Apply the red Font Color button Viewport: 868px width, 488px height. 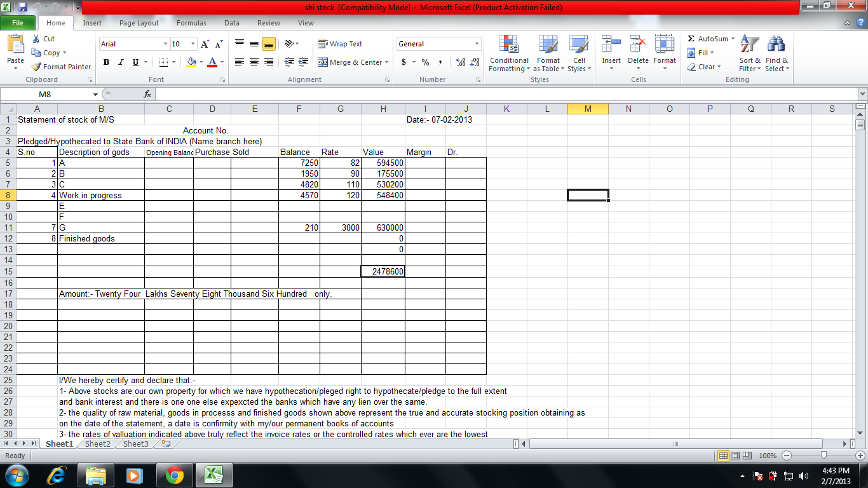click(212, 62)
